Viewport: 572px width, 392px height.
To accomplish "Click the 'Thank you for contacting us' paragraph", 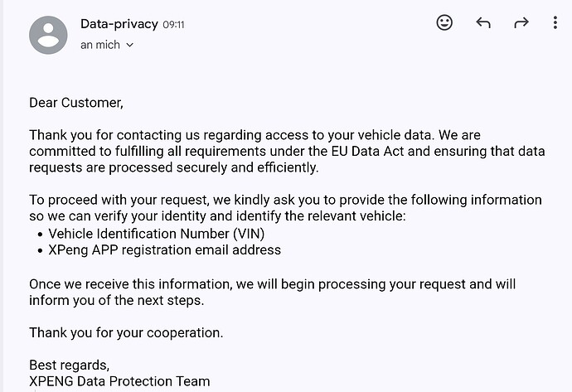I will pyautogui.click(x=287, y=152).
